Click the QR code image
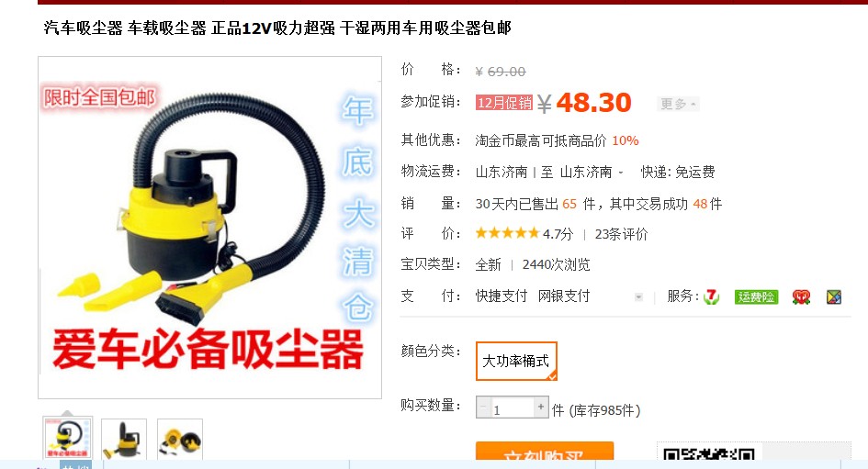 click(x=709, y=454)
